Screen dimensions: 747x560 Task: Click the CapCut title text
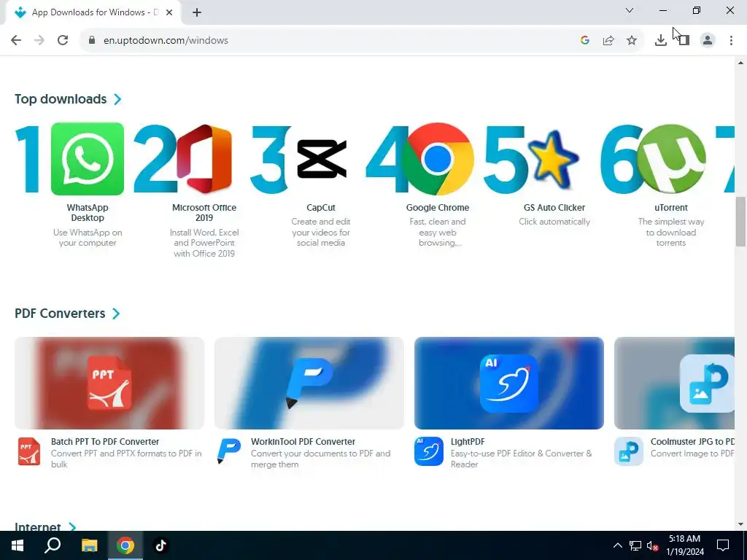321,208
